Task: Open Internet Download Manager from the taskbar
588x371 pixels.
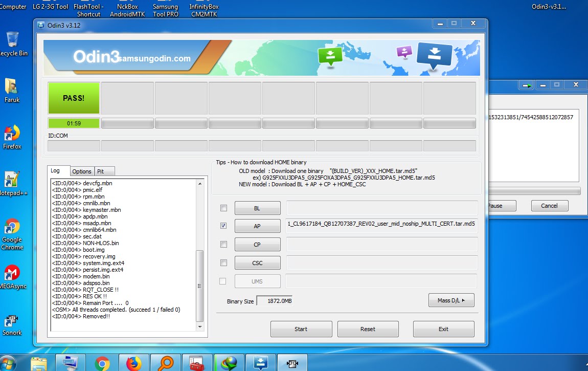Action: click(x=229, y=363)
